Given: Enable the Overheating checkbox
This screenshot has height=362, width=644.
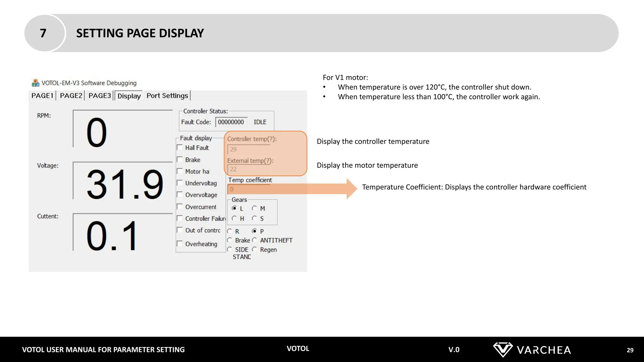Looking at the screenshot, I should click(x=180, y=244).
